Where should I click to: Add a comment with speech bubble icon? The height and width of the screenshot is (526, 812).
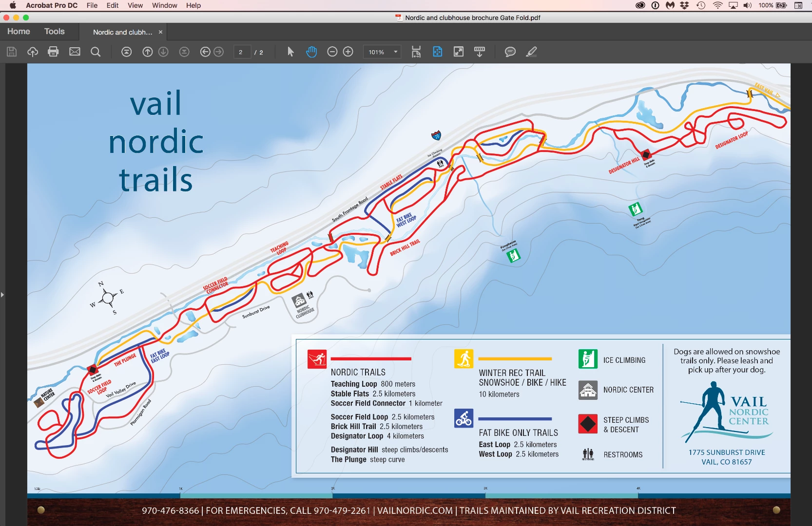click(510, 52)
